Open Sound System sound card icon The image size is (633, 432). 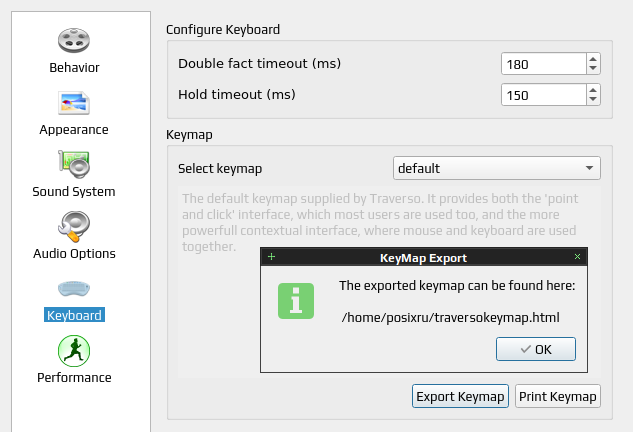(74, 164)
